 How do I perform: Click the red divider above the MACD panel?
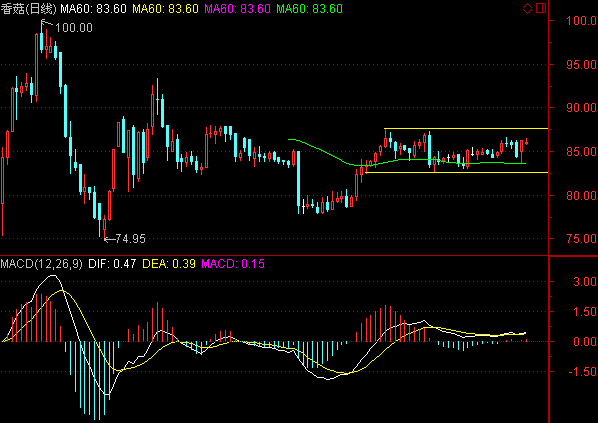(274, 256)
